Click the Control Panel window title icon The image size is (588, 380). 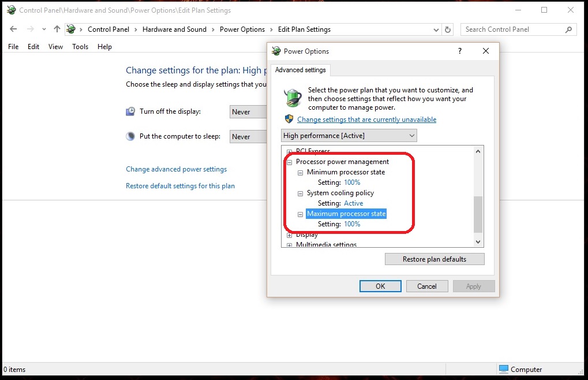point(12,10)
